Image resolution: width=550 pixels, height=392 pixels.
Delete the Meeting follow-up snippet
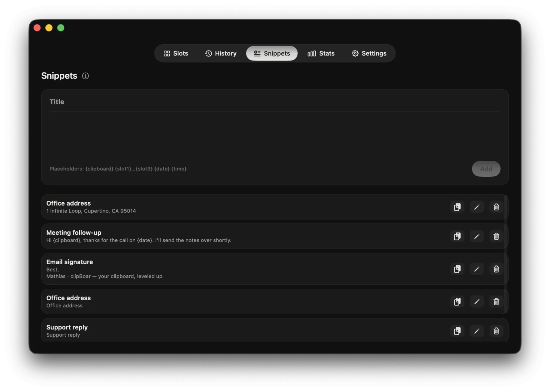point(496,236)
